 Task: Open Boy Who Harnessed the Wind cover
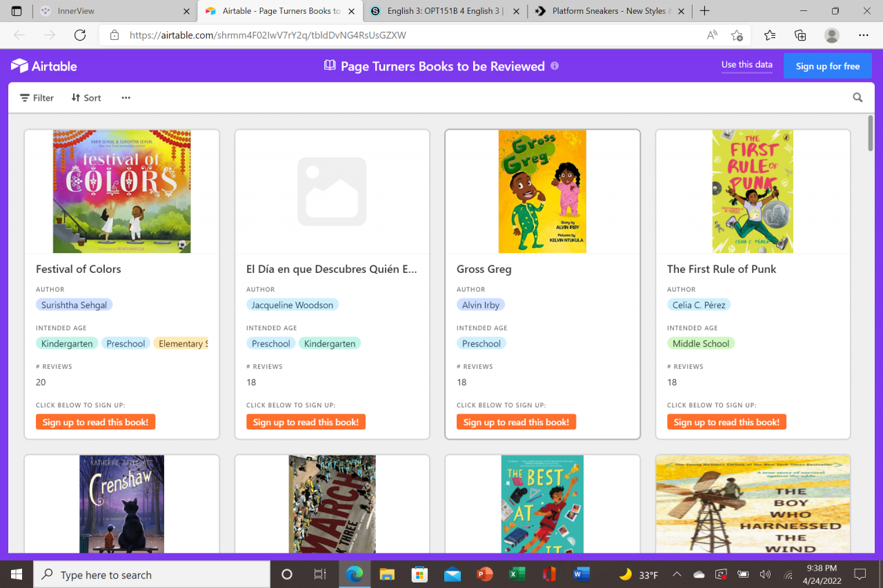coord(753,504)
